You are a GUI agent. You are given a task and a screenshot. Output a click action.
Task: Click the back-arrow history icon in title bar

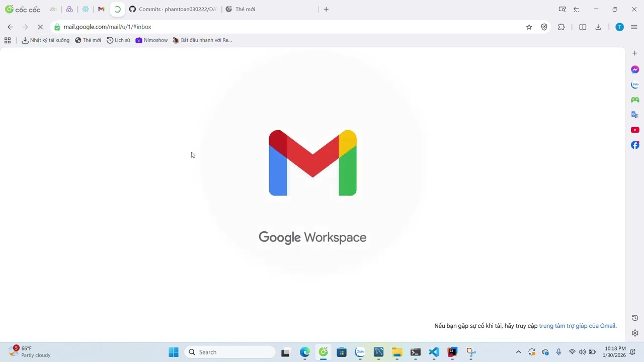click(x=577, y=9)
